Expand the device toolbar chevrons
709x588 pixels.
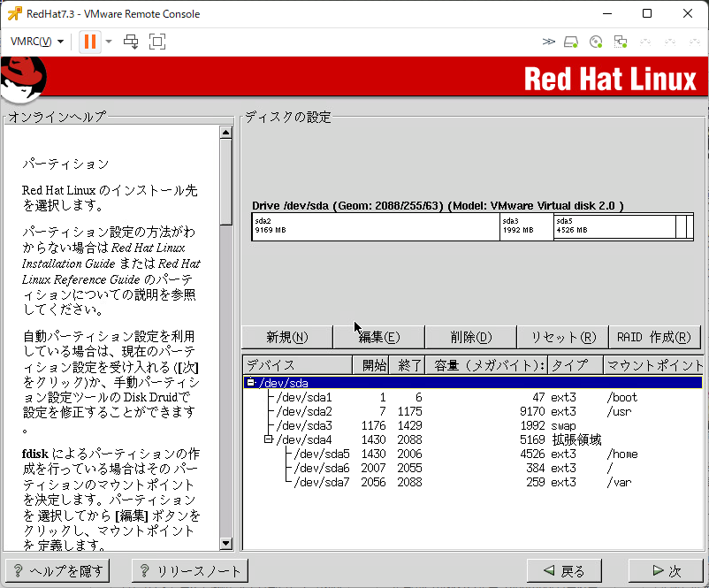548,42
